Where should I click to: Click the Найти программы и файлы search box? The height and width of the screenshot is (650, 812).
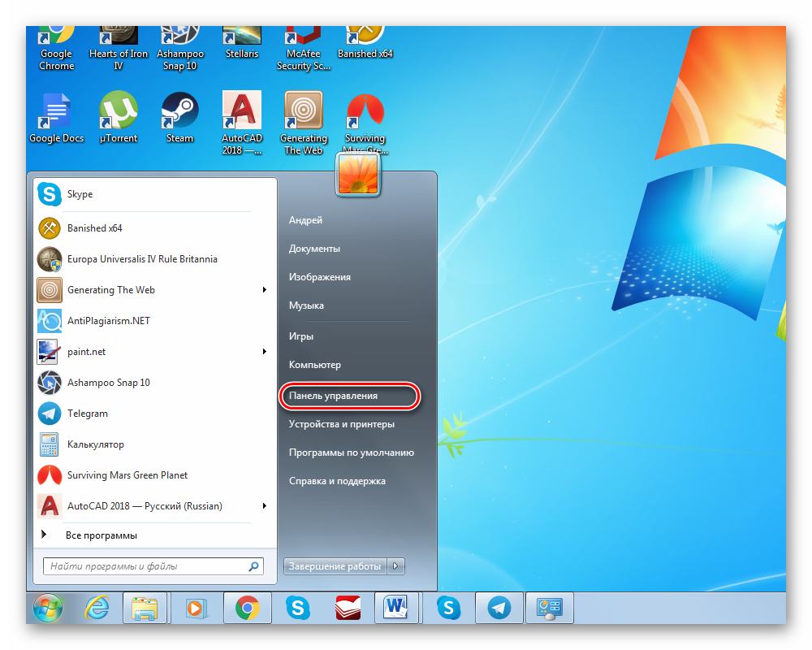tap(153, 566)
